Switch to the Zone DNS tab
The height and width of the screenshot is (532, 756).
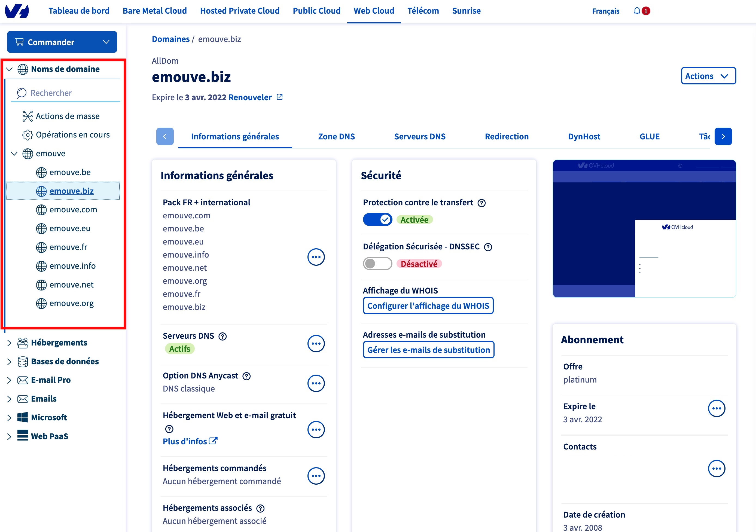[336, 136]
